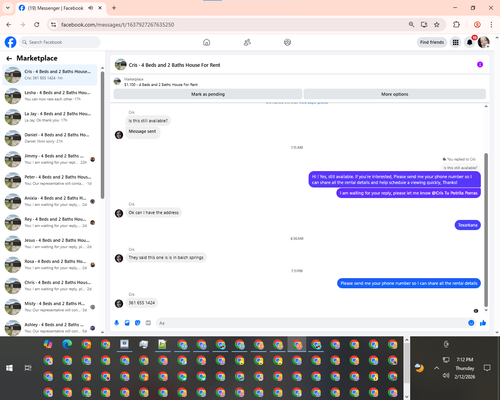Mute the tab audio speaker icon
500x400 pixels.
(91, 8)
